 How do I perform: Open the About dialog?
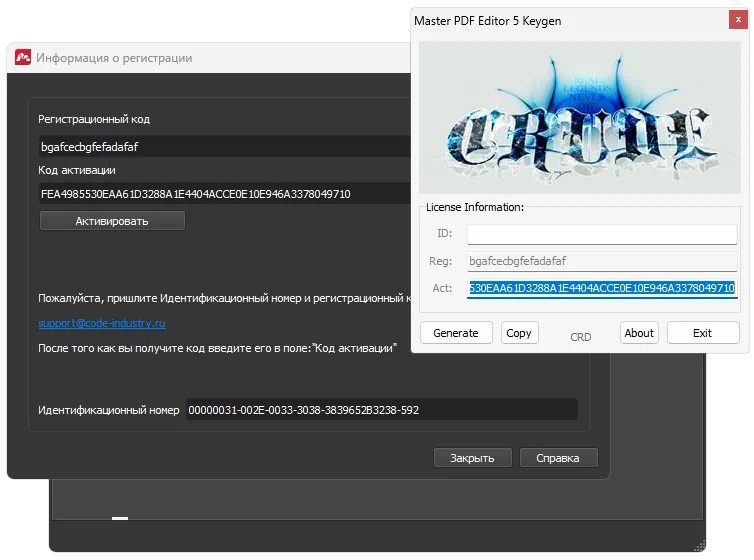pos(639,333)
